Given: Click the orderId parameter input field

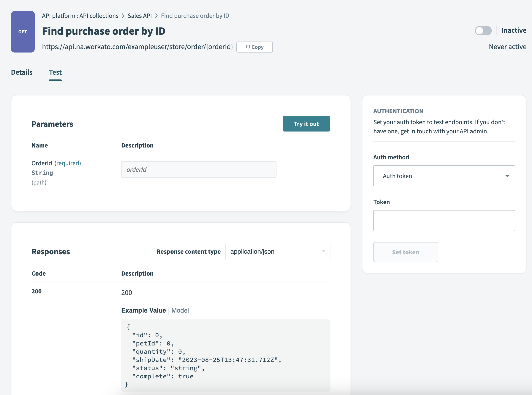Looking at the screenshot, I should pyautogui.click(x=199, y=169).
